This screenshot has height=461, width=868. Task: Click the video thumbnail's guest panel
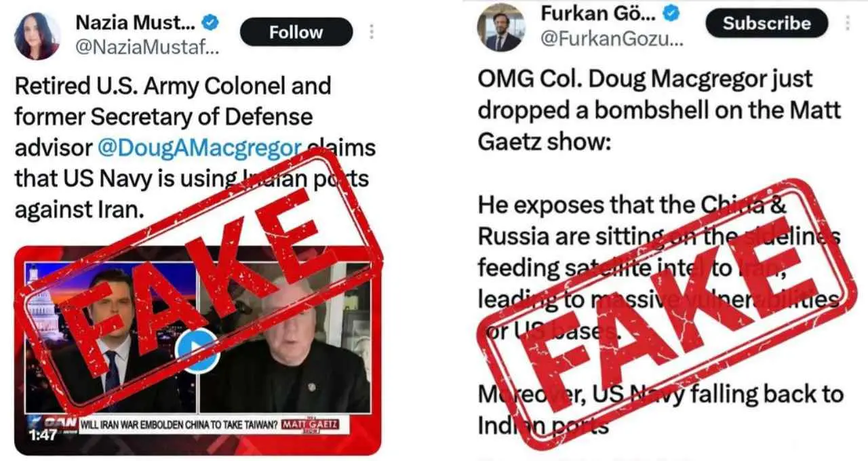285,338
